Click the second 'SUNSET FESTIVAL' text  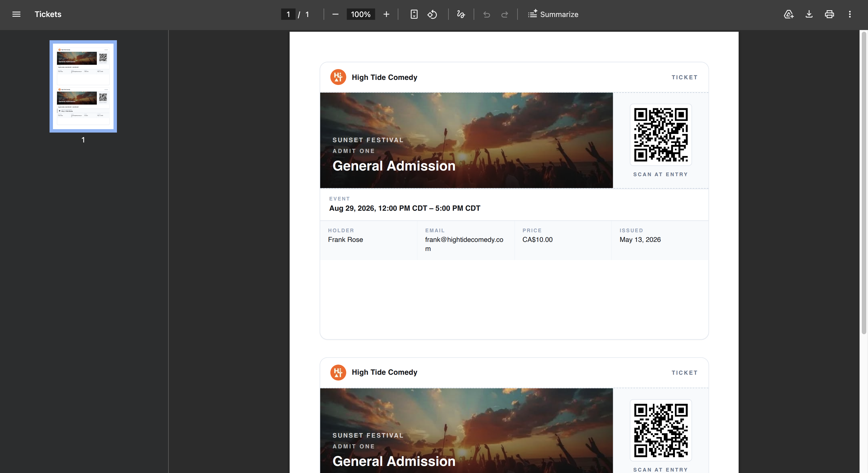(368, 435)
